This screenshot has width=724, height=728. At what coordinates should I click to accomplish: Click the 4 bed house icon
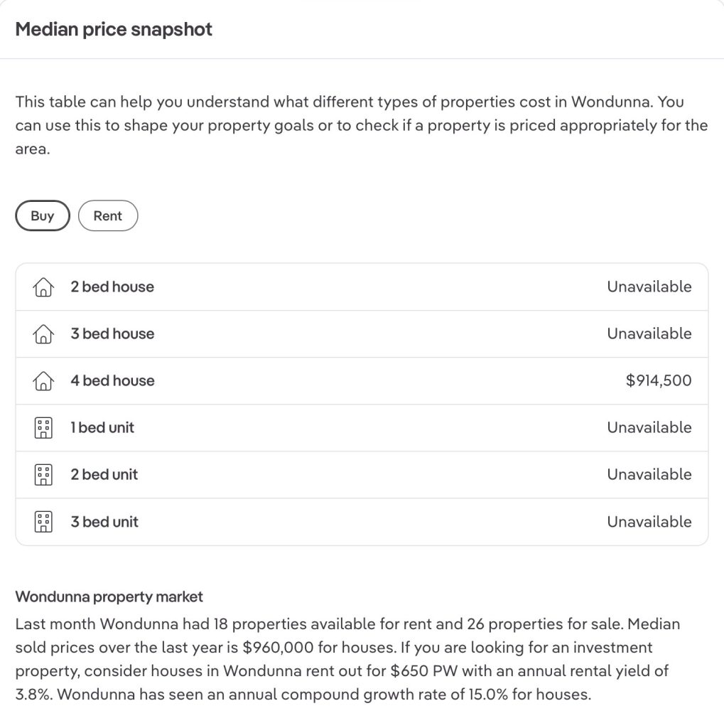43,381
